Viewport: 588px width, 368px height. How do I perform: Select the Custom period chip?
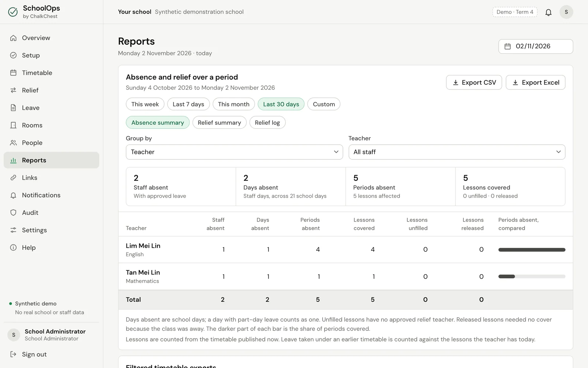324,104
